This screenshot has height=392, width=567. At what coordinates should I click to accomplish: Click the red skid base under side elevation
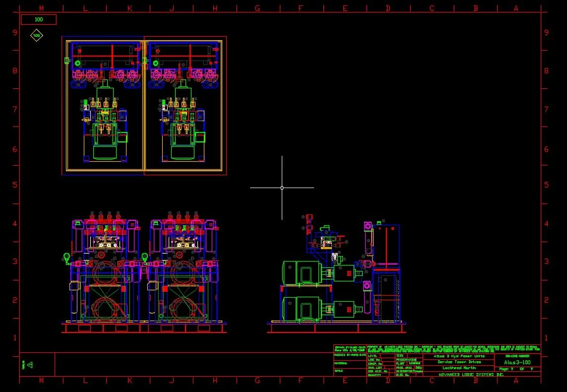click(336, 327)
